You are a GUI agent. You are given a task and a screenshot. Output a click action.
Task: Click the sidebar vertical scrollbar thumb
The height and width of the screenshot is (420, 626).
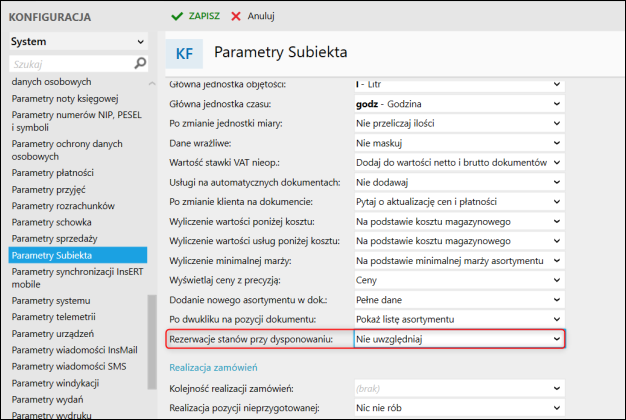[152, 342]
